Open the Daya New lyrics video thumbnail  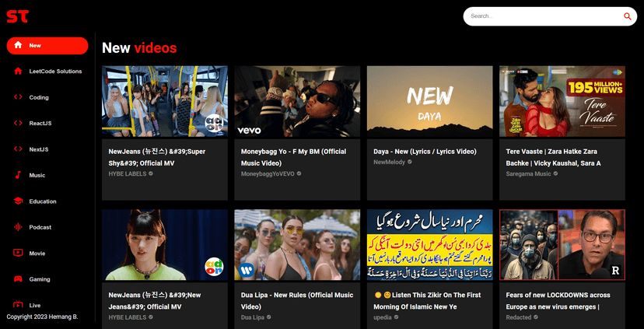429,101
